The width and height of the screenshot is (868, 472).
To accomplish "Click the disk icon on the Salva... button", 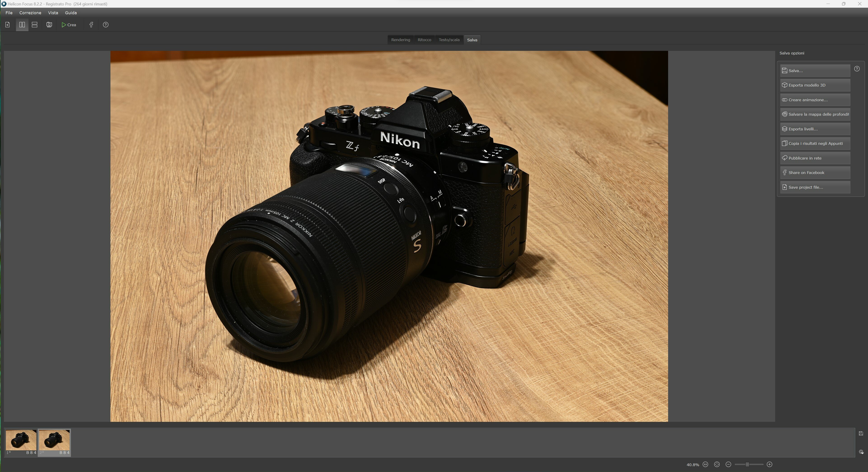I will click(784, 70).
